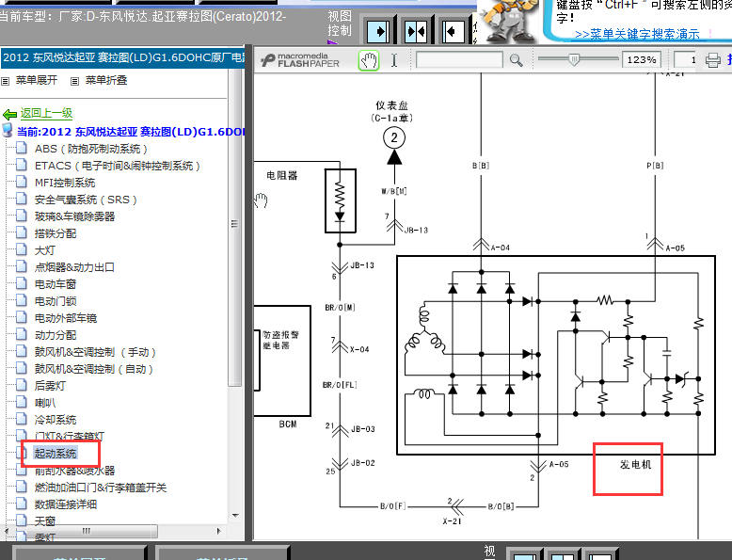Viewport: 732px width, 560px height.
Task: Open 鼓风机&空调控制（自动）
Action: pyautogui.click(x=94, y=369)
